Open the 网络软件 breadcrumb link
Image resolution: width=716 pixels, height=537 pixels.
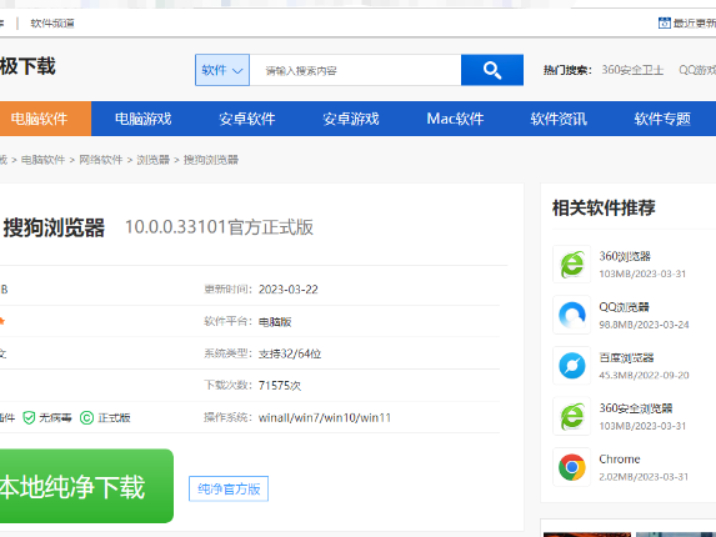tap(101, 160)
